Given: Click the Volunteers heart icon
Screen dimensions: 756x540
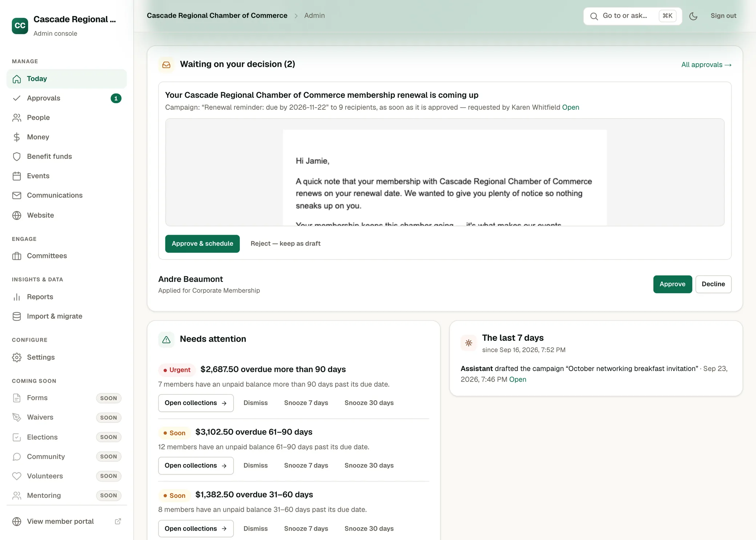Looking at the screenshot, I should tap(17, 476).
